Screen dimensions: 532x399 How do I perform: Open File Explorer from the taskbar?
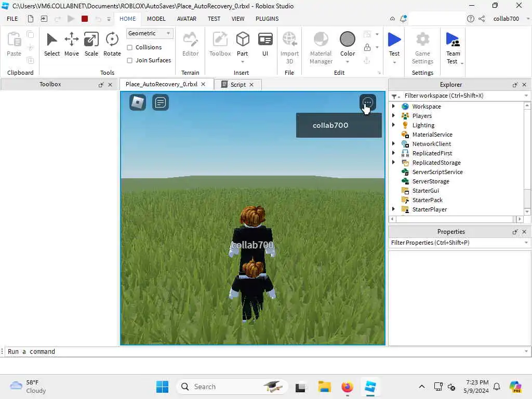point(324,387)
